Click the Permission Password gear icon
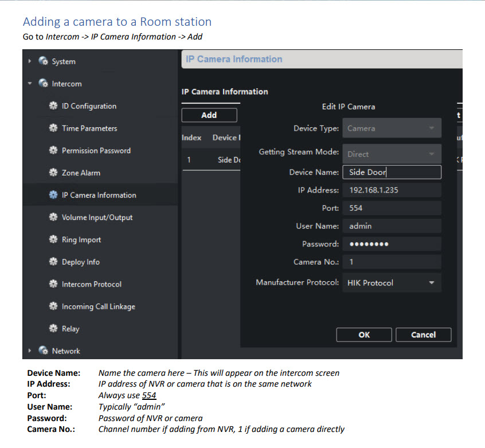485x448 pixels. point(53,150)
